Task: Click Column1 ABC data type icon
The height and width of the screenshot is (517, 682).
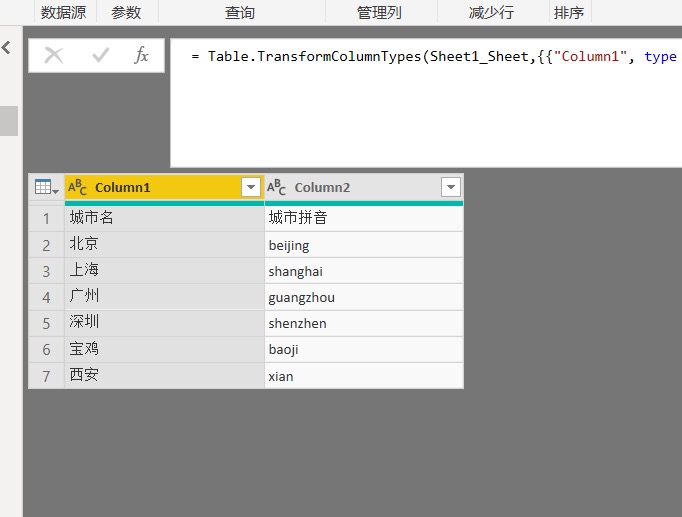Action: click(77, 187)
